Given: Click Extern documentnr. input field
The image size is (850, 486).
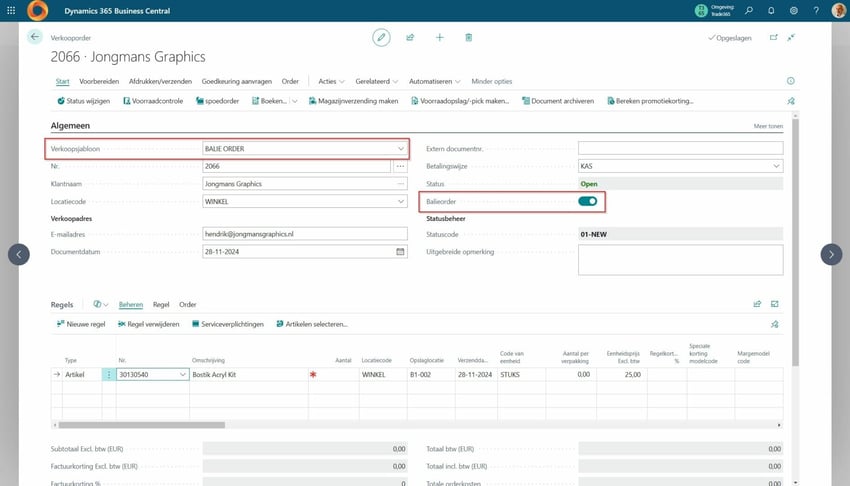Looking at the screenshot, I should [x=680, y=148].
